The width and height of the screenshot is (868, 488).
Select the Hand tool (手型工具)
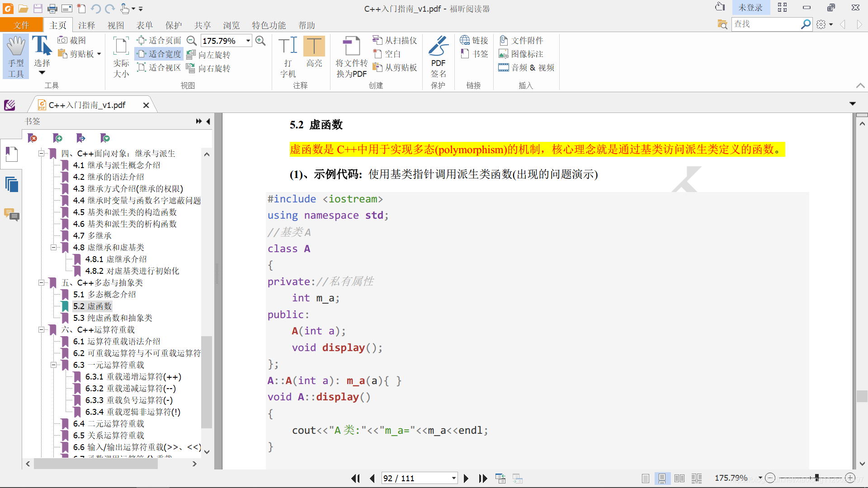tap(16, 56)
